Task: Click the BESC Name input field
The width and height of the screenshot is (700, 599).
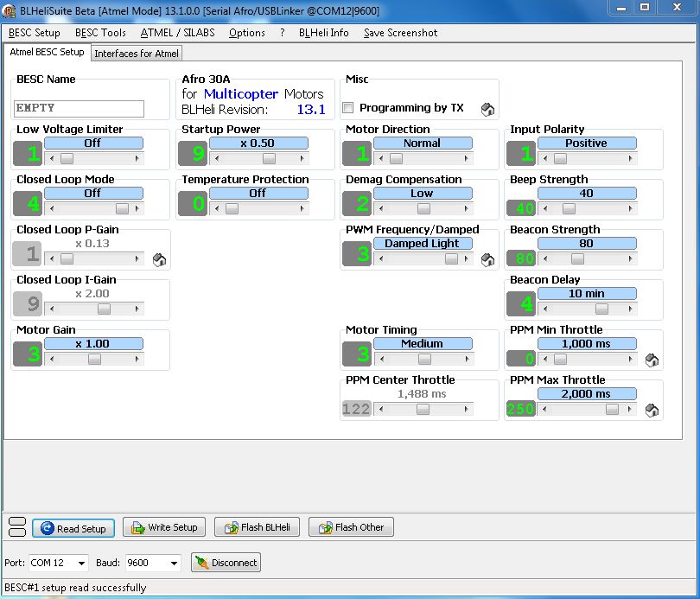Action: pos(79,108)
